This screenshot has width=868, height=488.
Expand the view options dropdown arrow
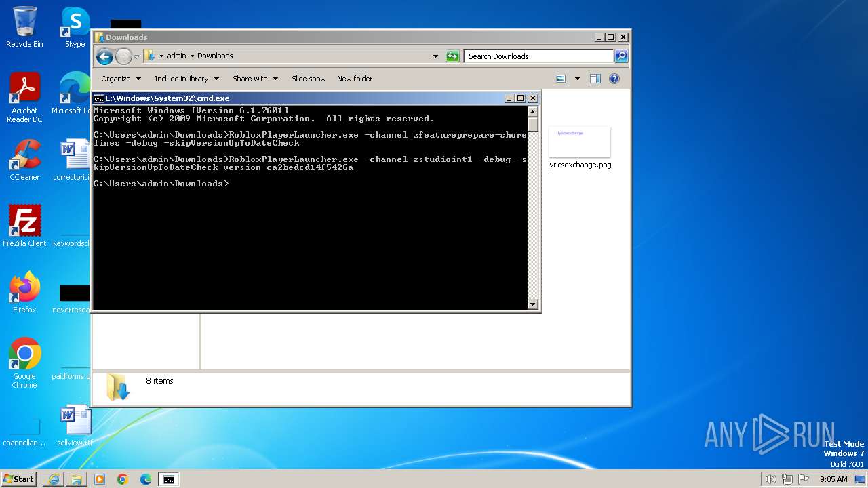point(577,79)
